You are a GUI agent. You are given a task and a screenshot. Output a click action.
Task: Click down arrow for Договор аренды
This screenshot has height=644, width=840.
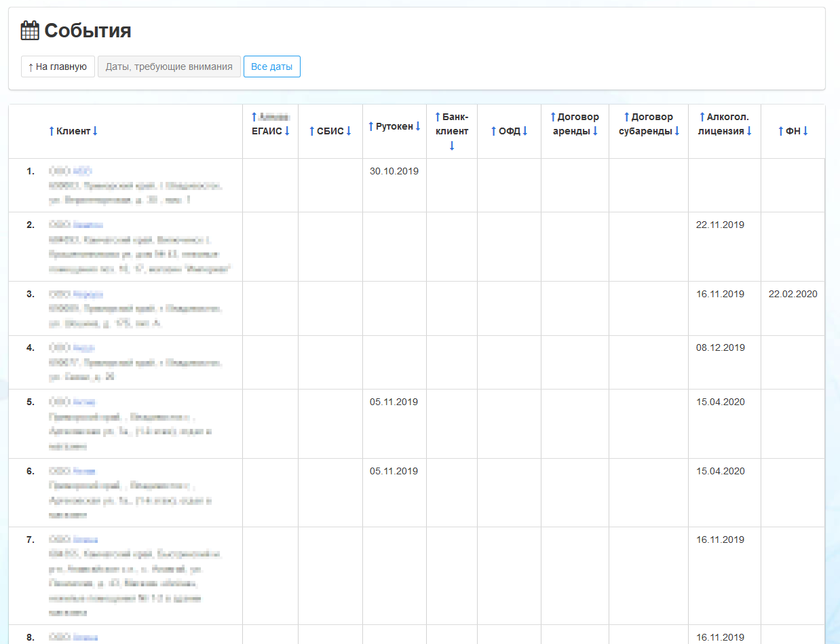pyautogui.click(x=595, y=131)
